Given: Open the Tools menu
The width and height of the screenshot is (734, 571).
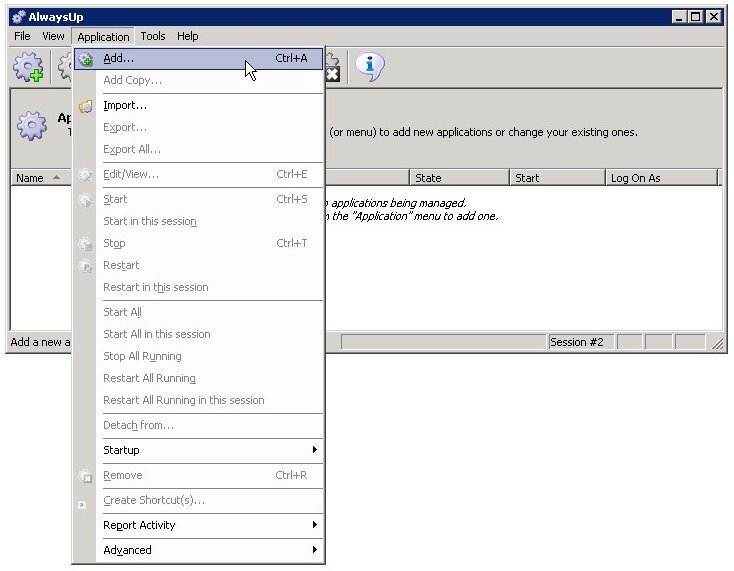Looking at the screenshot, I should [x=153, y=36].
